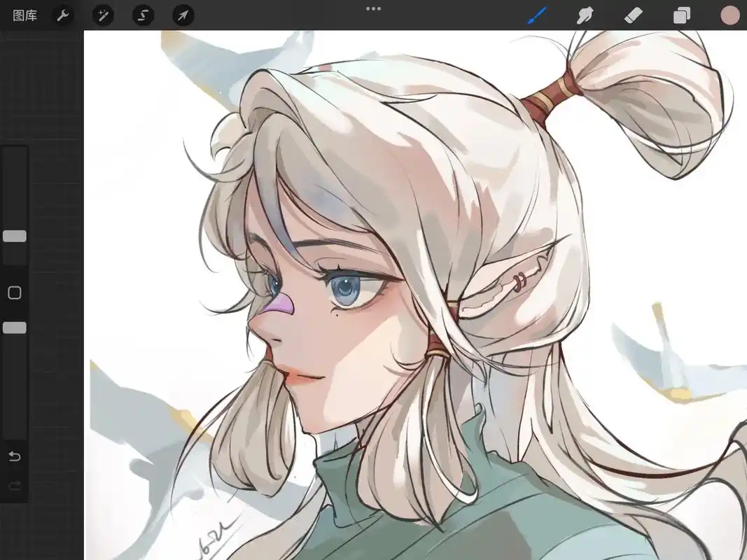Click the brush size slider handle
Screen dimensions: 747x560
click(x=15, y=237)
